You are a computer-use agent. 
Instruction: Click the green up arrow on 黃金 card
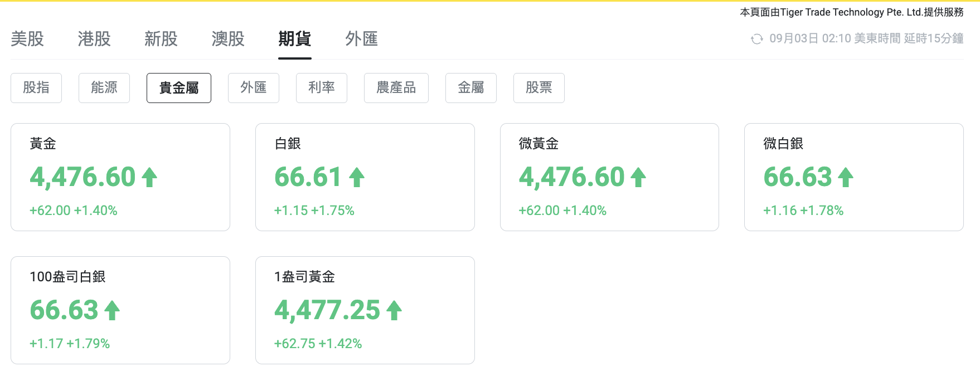pos(149,178)
